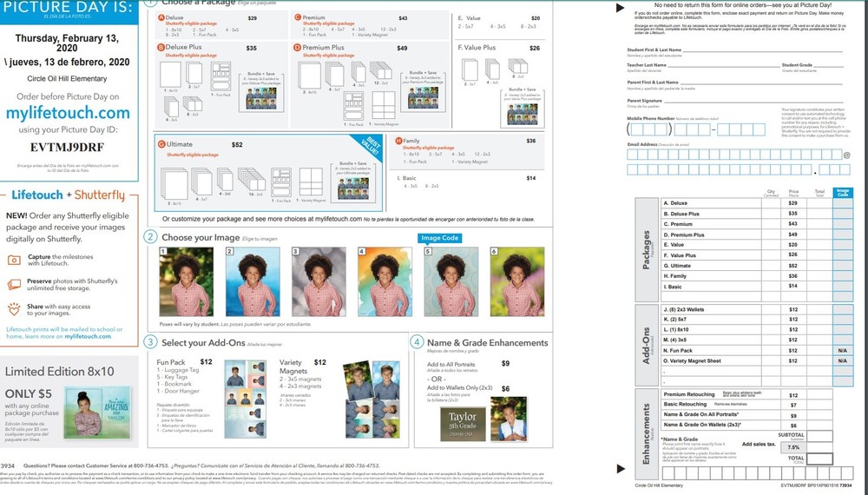Click the C. Premium row in the order table
868x495 pixels.
click(757, 224)
